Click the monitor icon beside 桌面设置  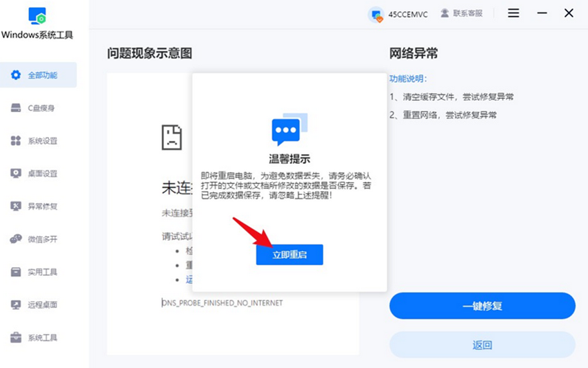pos(16,174)
